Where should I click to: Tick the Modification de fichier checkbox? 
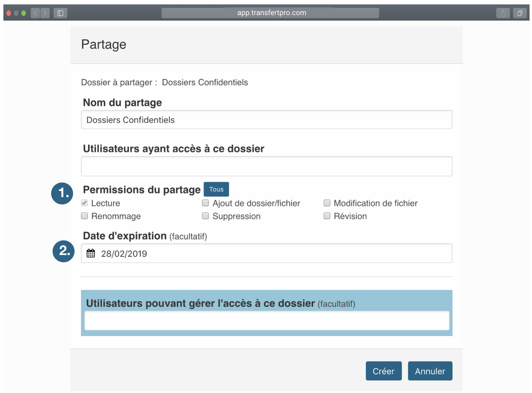(327, 203)
